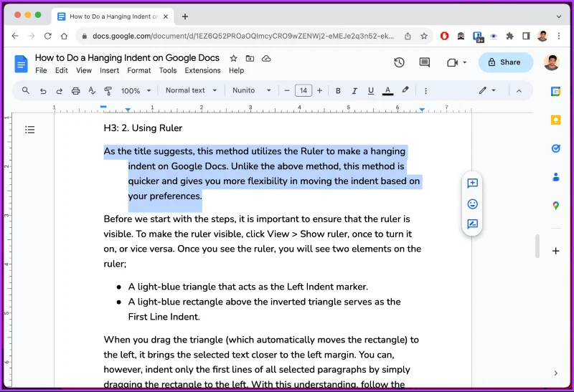Go back in the browser
The height and width of the screenshot is (392, 574).
tap(15, 36)
